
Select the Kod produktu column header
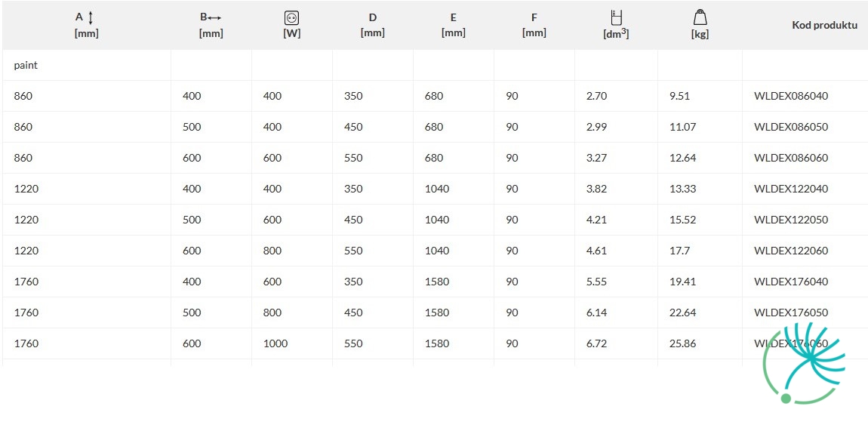coord(824,25)
